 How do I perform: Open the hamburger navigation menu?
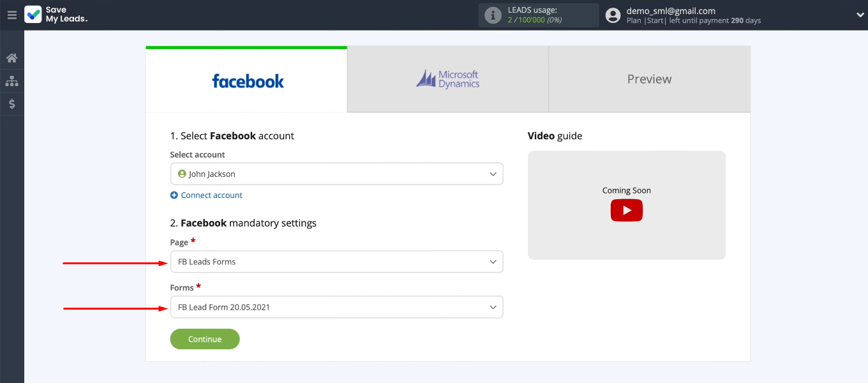coord(11,15)
